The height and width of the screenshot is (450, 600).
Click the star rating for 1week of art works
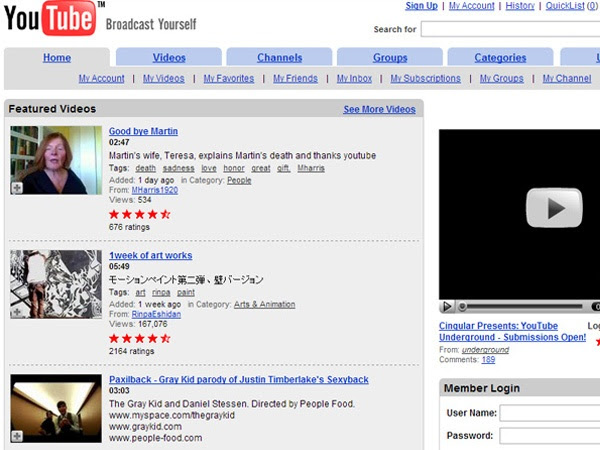pos(140,338)
